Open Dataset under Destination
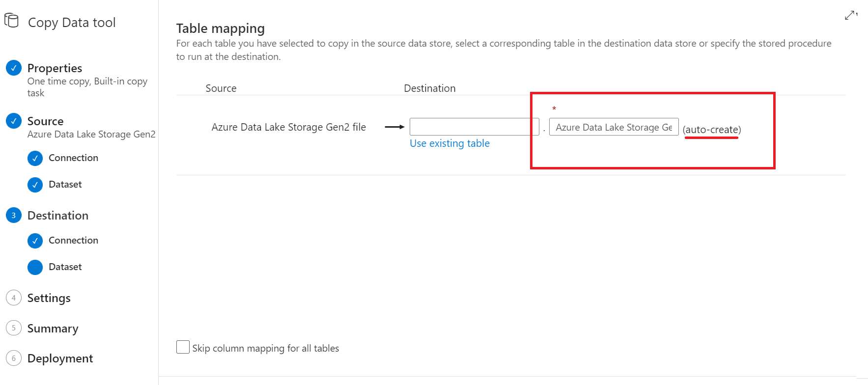Screen dimensions: 868x385 tap(65, 267)
